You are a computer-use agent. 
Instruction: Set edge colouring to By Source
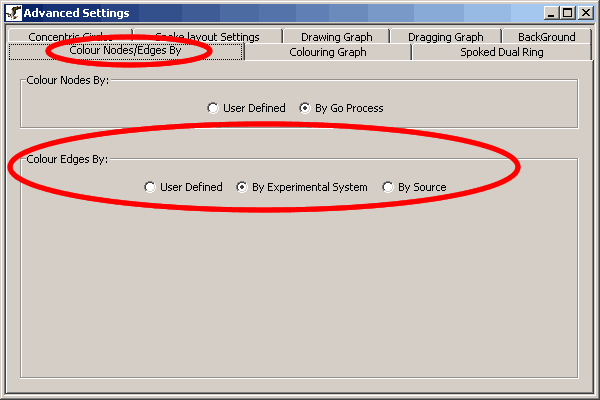tap(388, 187)
